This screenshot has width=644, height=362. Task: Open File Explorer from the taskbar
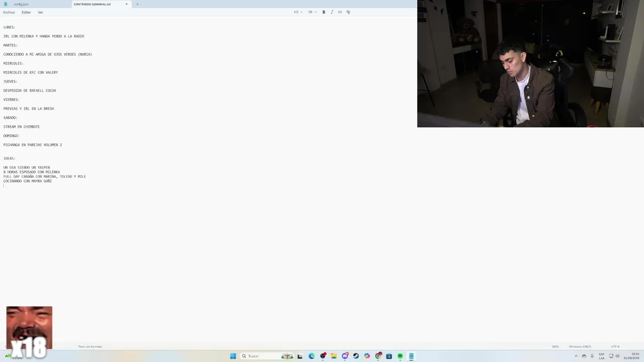point(334,356)
